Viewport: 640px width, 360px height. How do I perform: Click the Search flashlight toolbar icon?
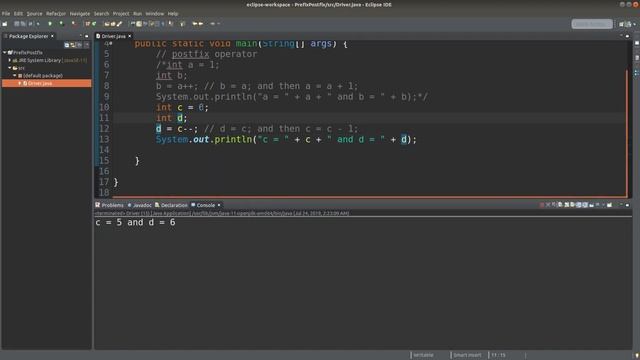(x=119, y=24)
